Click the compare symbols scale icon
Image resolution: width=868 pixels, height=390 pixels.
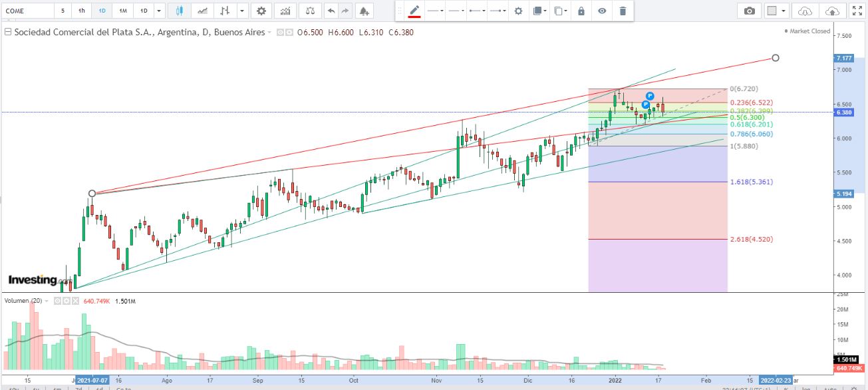click(309, 11)
